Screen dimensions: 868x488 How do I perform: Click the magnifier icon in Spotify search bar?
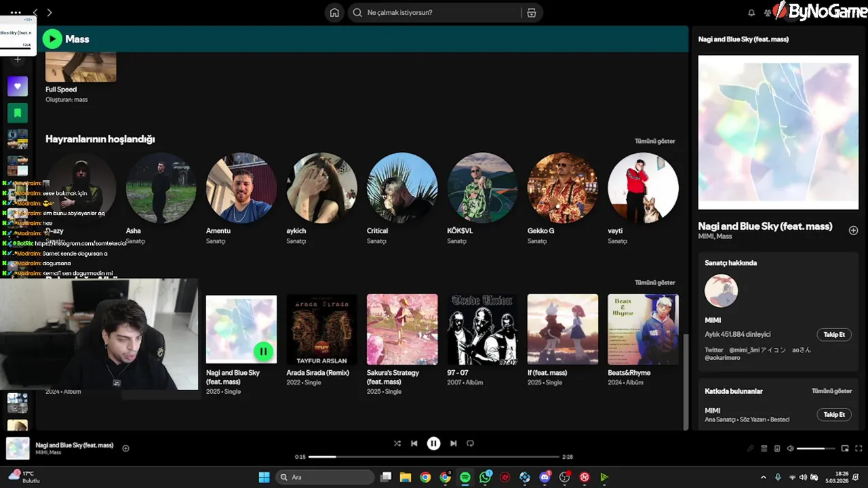click(357, 12)
